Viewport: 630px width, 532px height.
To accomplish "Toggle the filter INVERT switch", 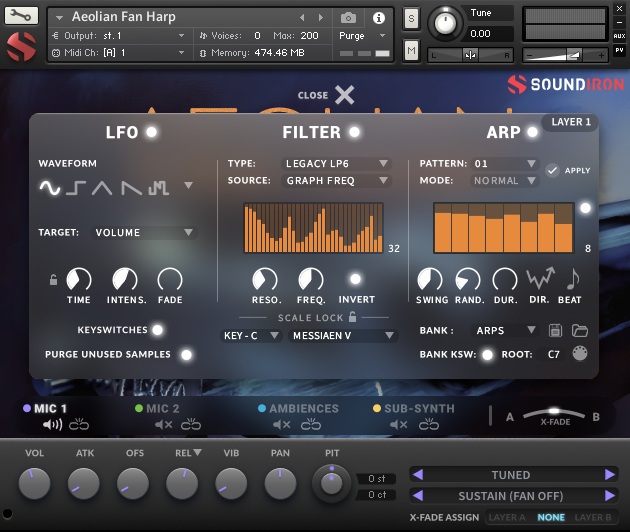I will click(x=355, y=279).
